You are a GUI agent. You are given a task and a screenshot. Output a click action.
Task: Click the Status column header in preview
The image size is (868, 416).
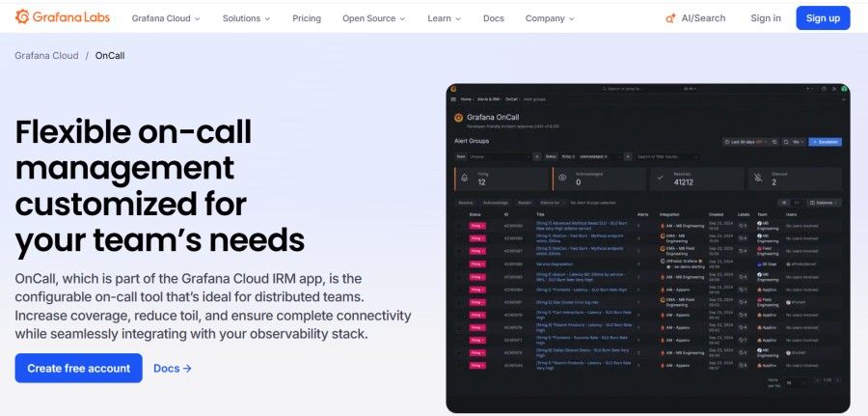click(x=475, y=214)
